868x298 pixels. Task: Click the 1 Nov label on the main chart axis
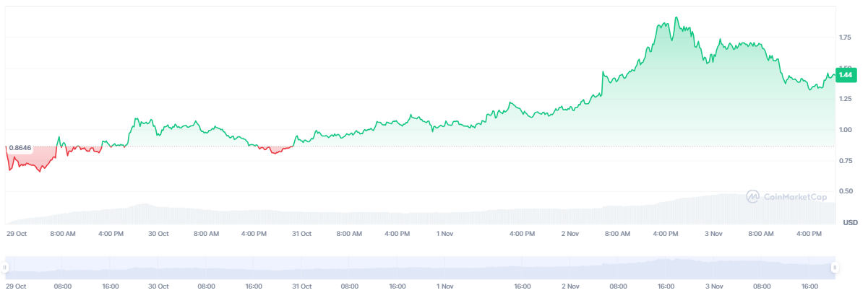tap(444, 234)
